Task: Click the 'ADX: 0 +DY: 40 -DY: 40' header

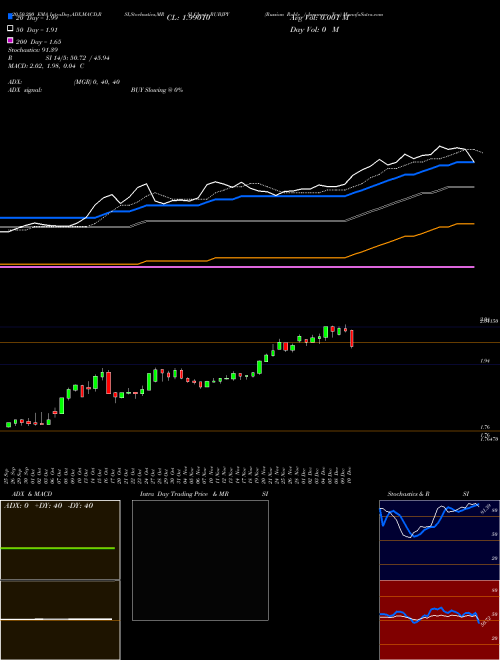Action: point(48,506)
